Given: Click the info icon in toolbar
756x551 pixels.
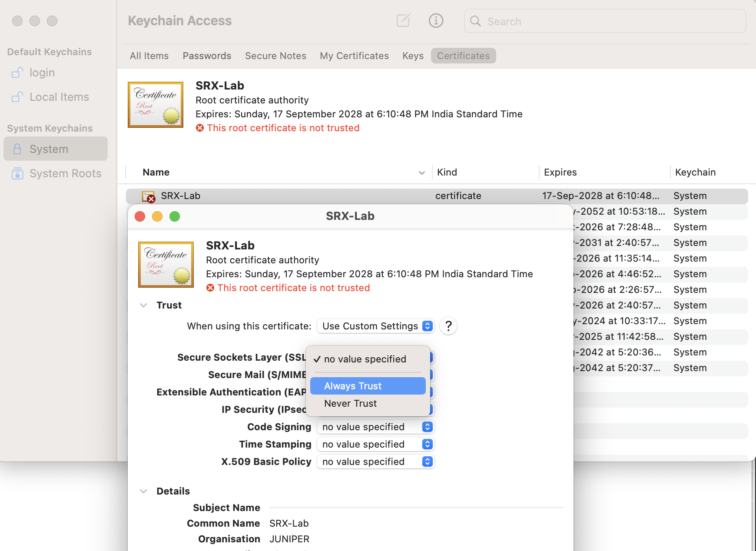Looking at the screenshot, I should pos(436,20).
